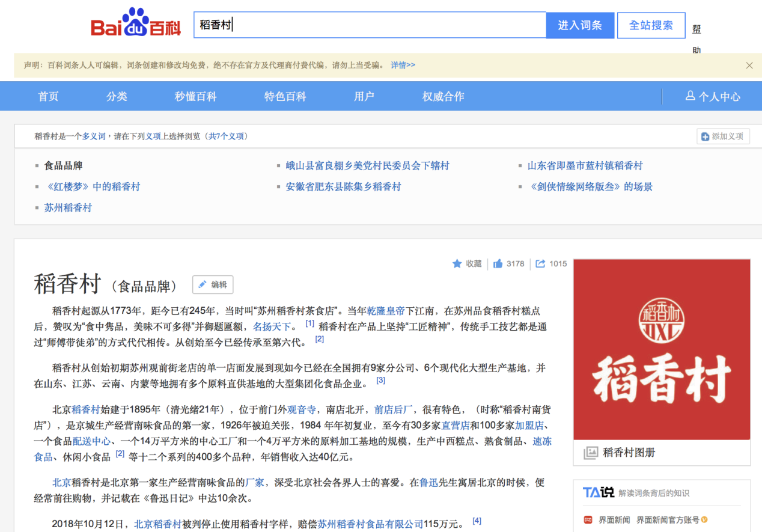Open the 加盟店 link
Image resolution: width=762 pixels, height=532 pixels.
[x=529, y=426]
